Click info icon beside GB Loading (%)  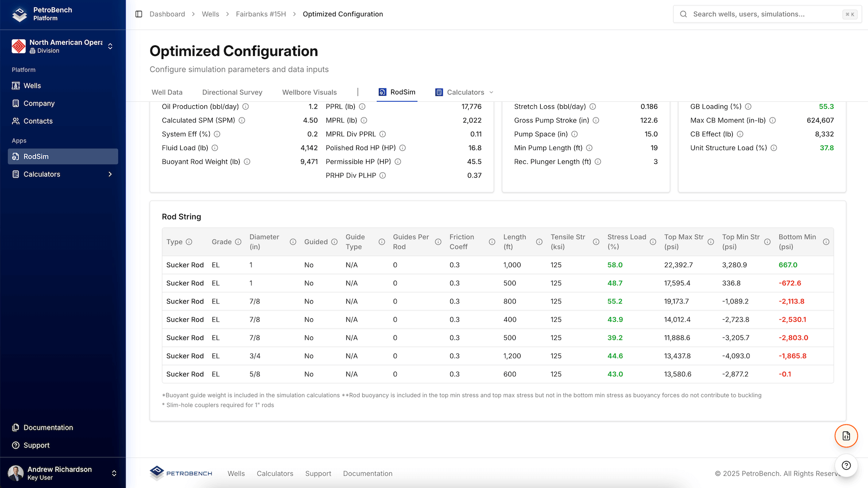pyautogui.click(x=748, y=107)
